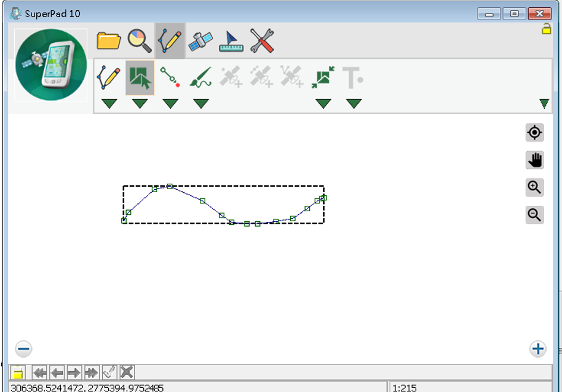Open the map query magnifier tool
The width and height of the screenshot is (562, 392).
(x=139, y=41)
